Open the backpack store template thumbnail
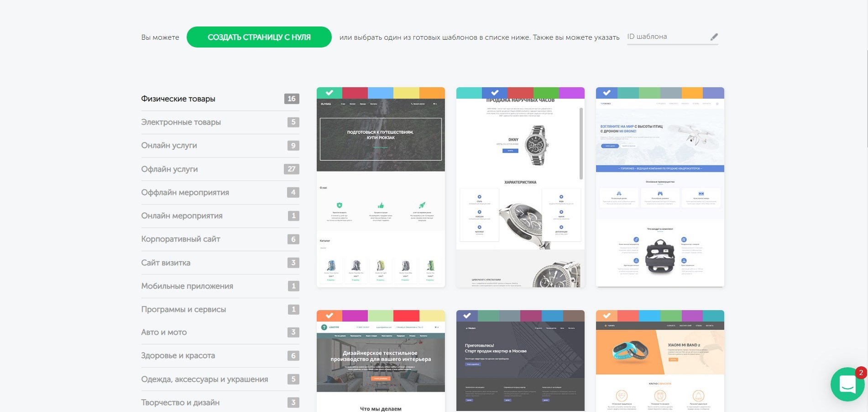The image size is (868, 412). (381, 193)
